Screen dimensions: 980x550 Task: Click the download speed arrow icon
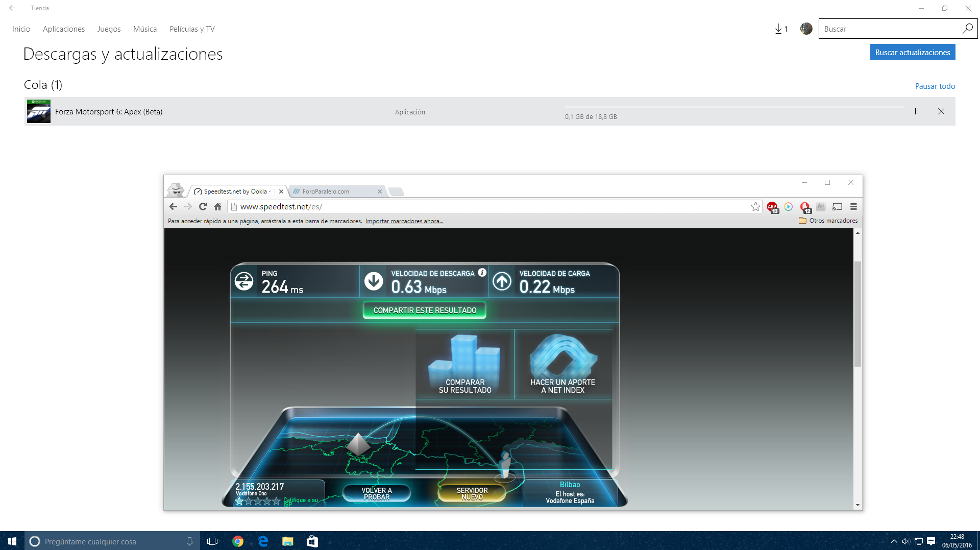374,281
